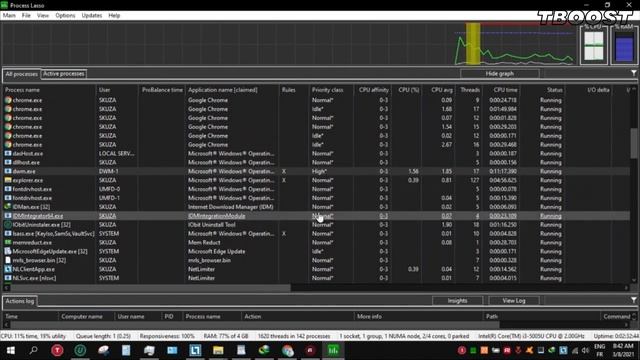Switch to the Active processes tab

pos(64,73)
